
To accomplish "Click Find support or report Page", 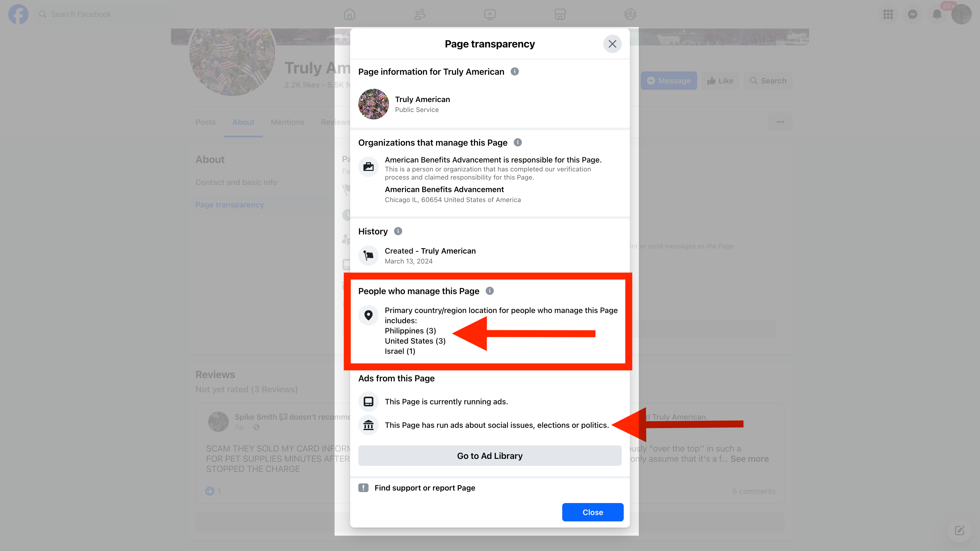I will (425, 488).
